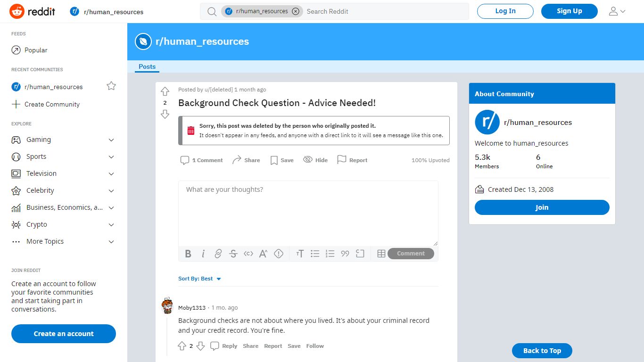
Task: Share Moby1313's comment
Action: click(251, 346)
